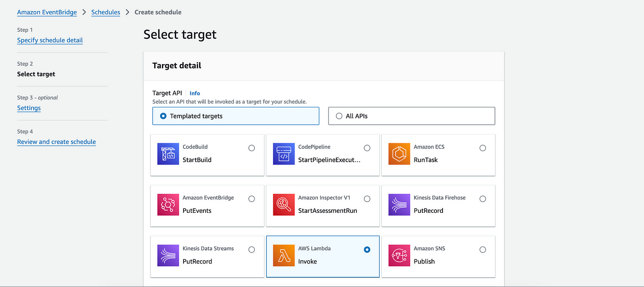This screenshot has height=287, width=644.
Task: Click the Amazon Inspector V1 icon
Action: pos(283,205)
